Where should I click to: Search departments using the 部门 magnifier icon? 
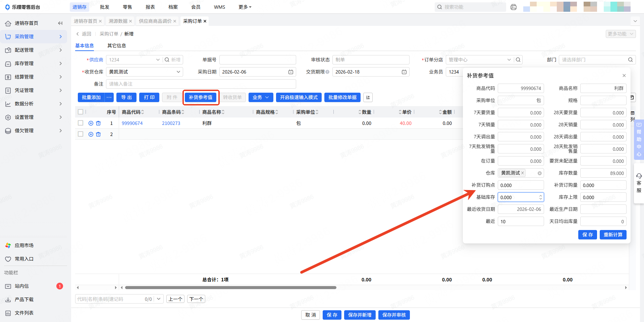pos(631,60)
